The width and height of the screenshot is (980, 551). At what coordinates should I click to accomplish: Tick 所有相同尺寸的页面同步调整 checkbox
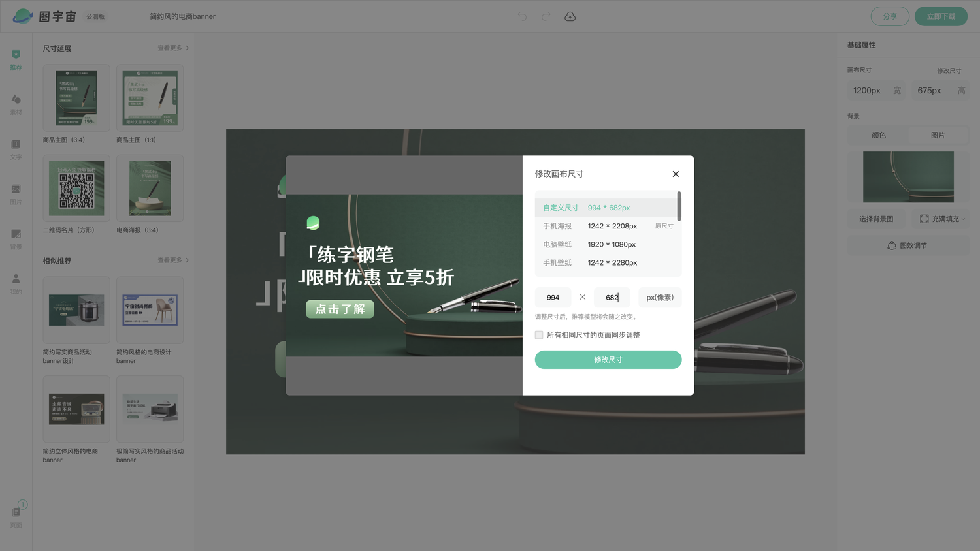pos(539,335)
